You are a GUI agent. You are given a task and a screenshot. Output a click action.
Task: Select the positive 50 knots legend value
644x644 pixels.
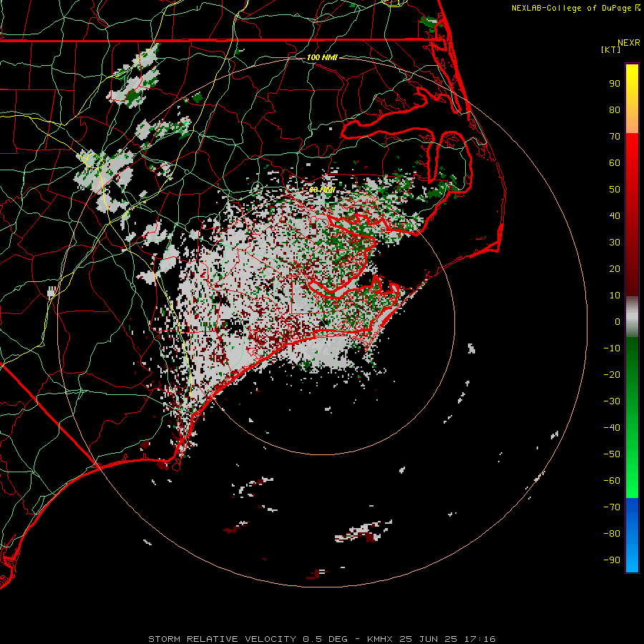point(615,190)
